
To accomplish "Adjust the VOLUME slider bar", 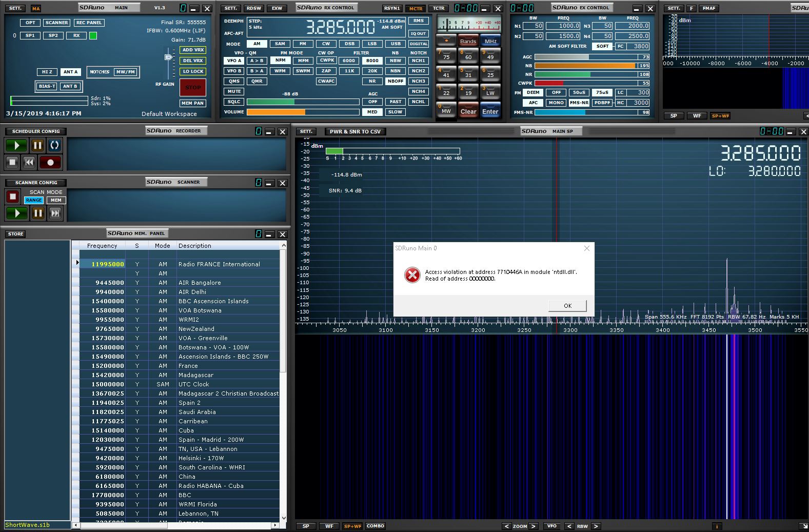I will coord(303,112).
